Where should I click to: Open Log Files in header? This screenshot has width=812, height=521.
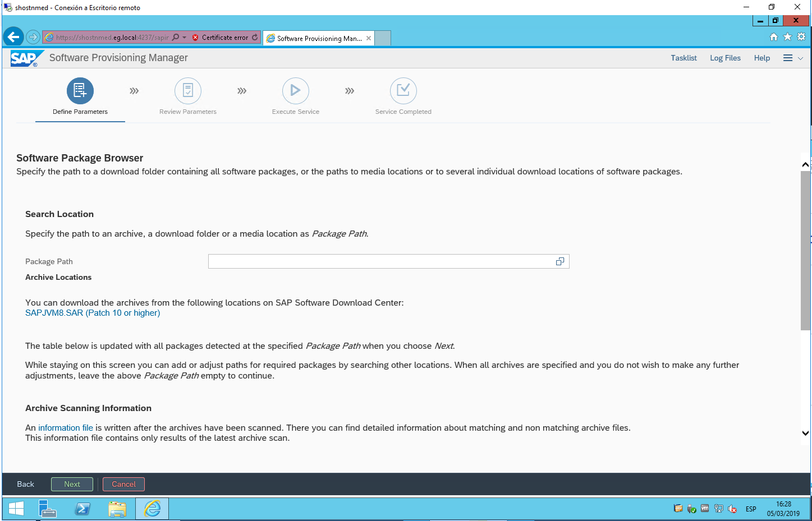[725, 58]
